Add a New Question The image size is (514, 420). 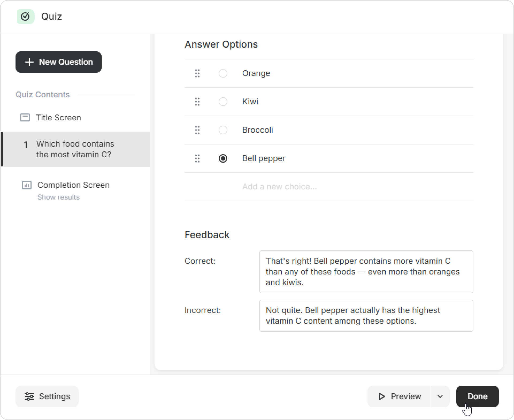pyautogui.click(x=59, y=62)
